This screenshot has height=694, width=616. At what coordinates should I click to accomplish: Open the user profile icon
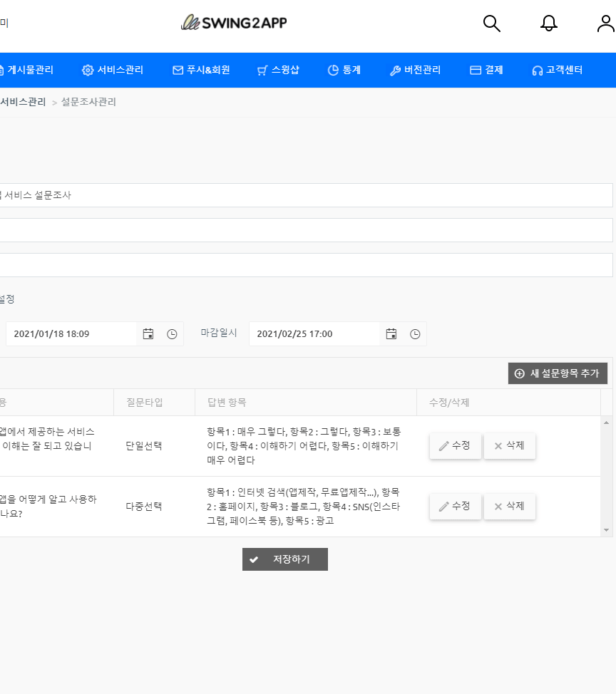605,24
